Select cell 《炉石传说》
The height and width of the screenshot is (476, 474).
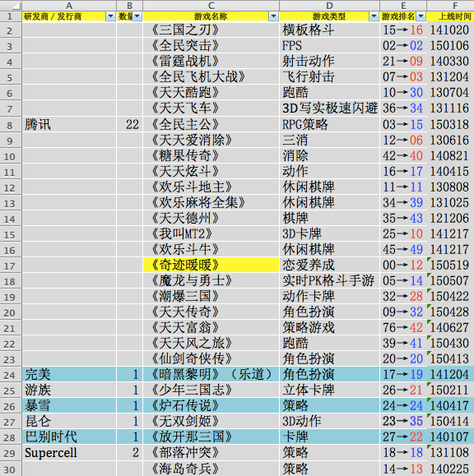211,406
